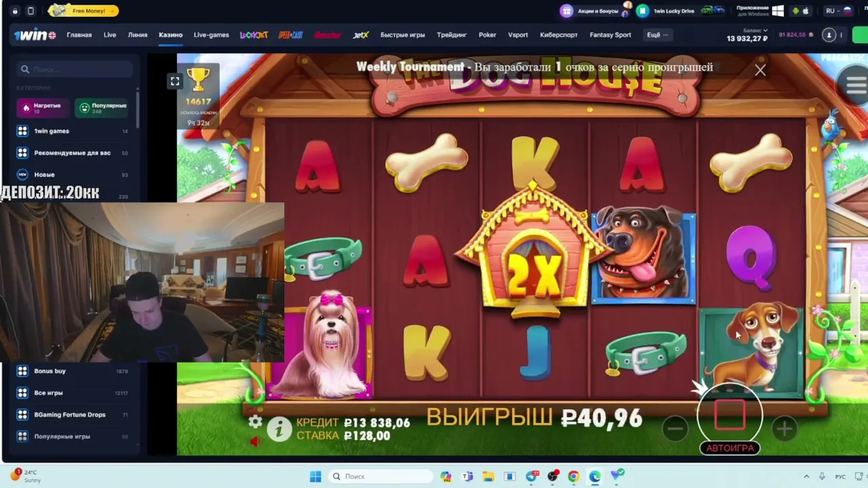The height and width of the screenshot is (488, 868).
Task: Open the Главная tab
Action: coord(79,35)
